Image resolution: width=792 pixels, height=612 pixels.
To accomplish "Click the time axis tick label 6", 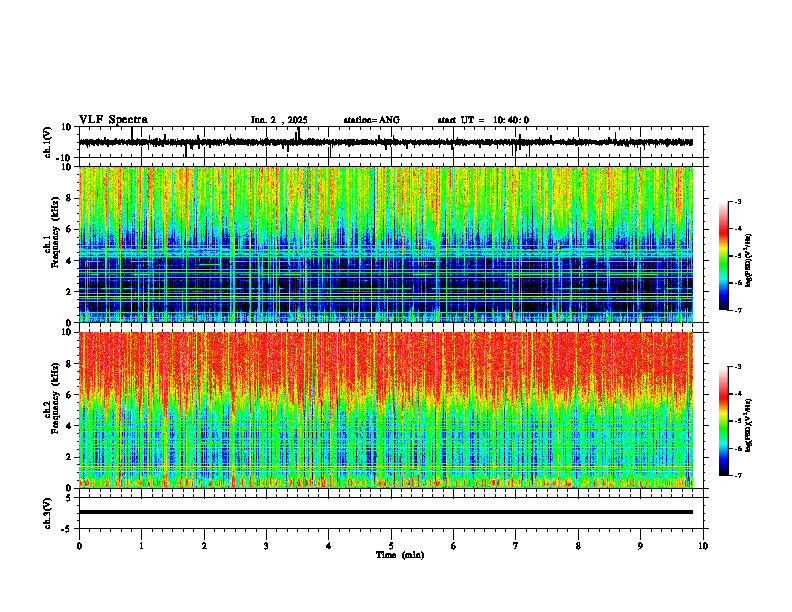I will pos(454,546).
